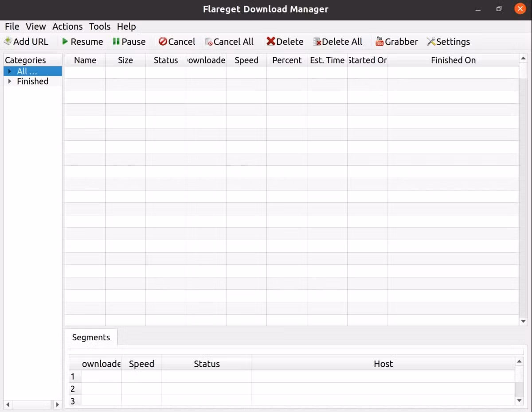This screenshot has height=412, width=532.
Task: Expand the Finished category arrow
Action: coord(10,81)
